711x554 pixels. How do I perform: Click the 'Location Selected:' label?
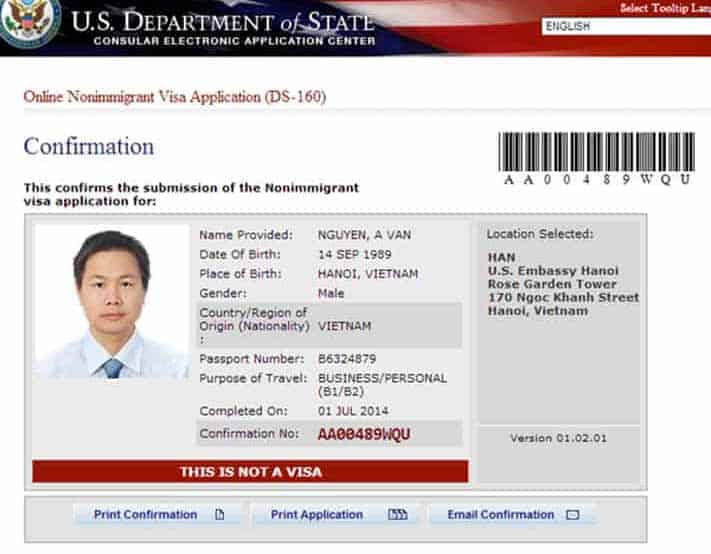pos(540,234)
